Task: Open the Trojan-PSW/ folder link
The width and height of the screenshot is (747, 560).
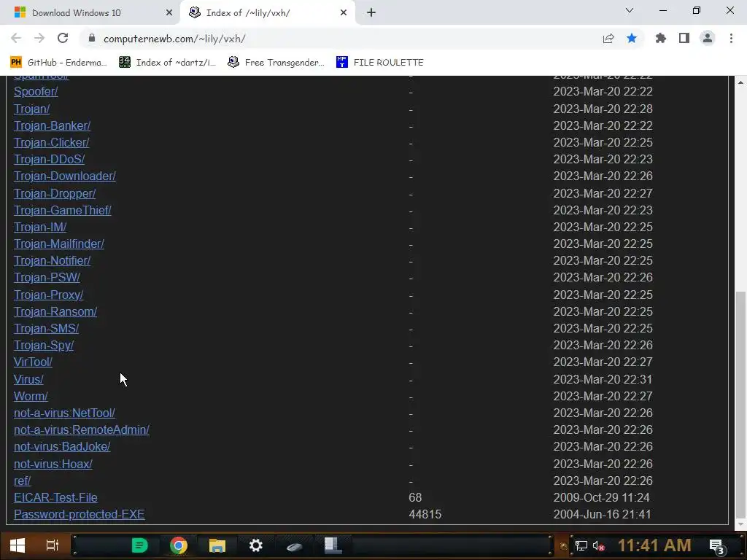Action: pyautogui.click(x=47, y=277)
